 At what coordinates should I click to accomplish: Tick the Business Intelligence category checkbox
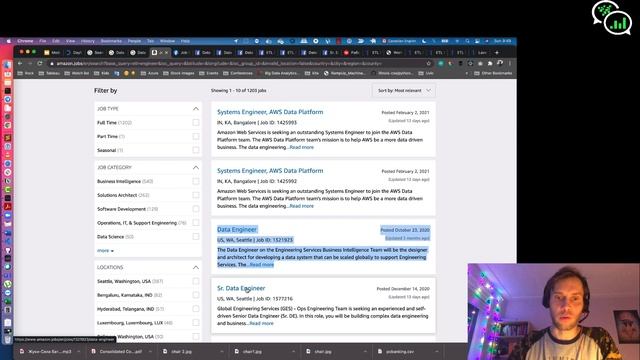pos(196,181)
